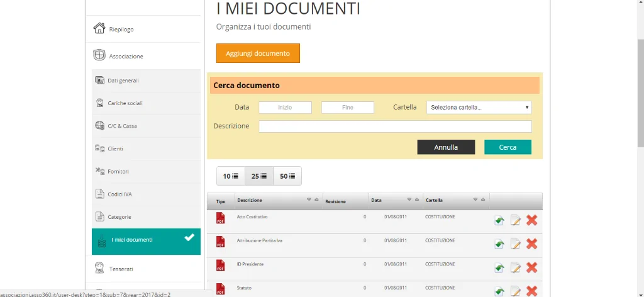Click the page vertical scrollbar
The width and height of the screenshot is (644, 297).
tap(640, 94)
